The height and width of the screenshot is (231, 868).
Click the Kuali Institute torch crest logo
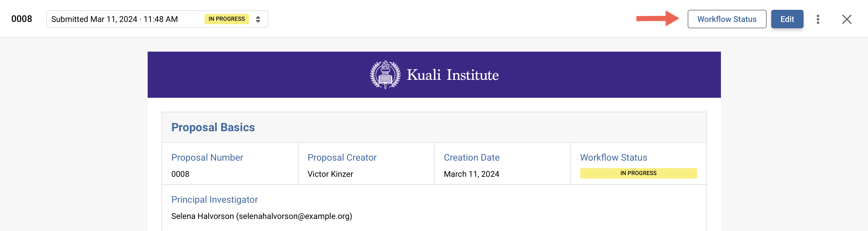coord(385,75)
